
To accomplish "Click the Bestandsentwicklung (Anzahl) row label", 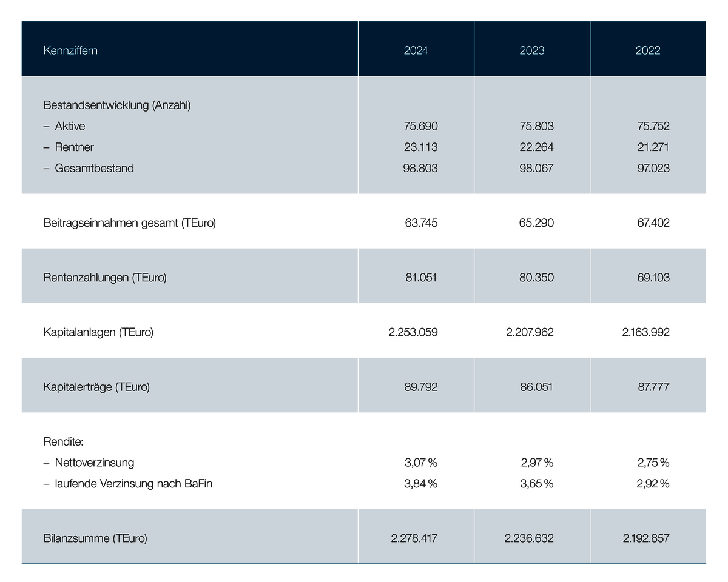I will point(117,105).
